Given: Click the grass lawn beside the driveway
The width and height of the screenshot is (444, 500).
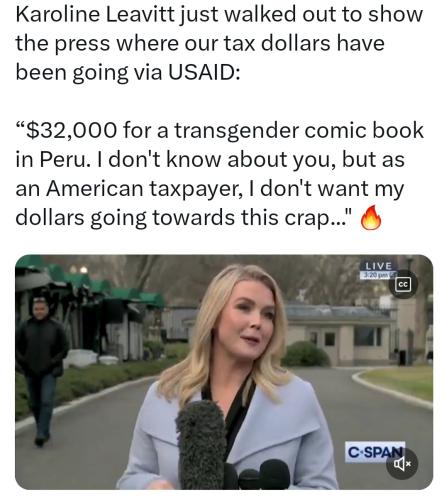Looking at the screenshot, I should pyautogui.click(x=400, y=380).
